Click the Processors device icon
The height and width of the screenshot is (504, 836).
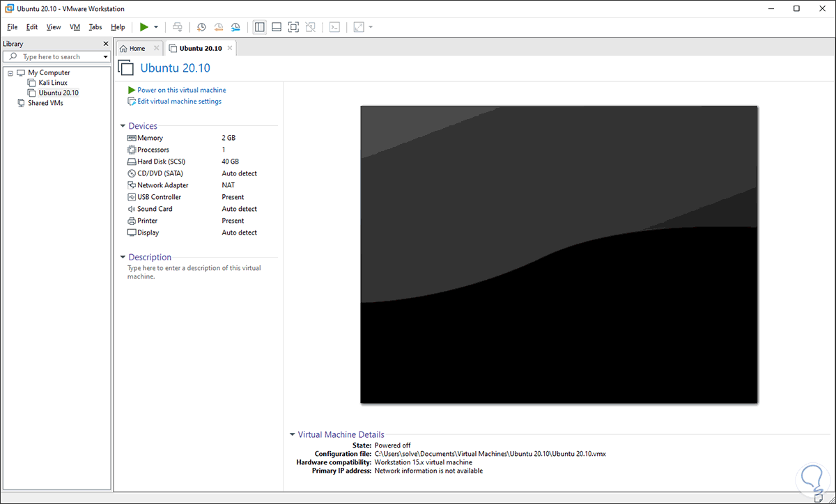[132, 150]
